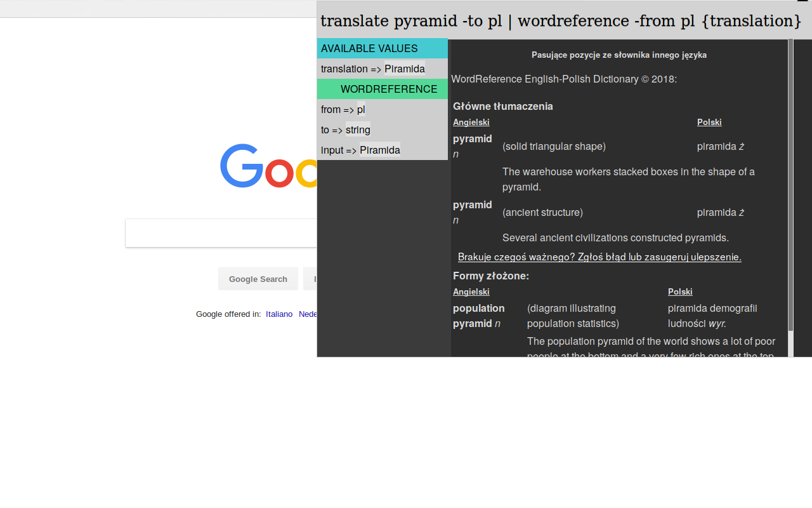This screenshot has width=812, height=508.
Task: Click the Polski column header link
Action: tap(709, 122)
